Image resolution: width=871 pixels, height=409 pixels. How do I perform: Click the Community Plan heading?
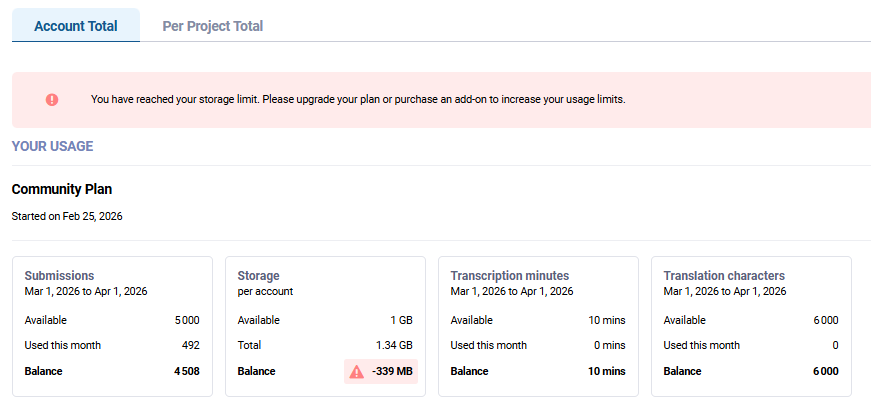(x=62, y=189)
